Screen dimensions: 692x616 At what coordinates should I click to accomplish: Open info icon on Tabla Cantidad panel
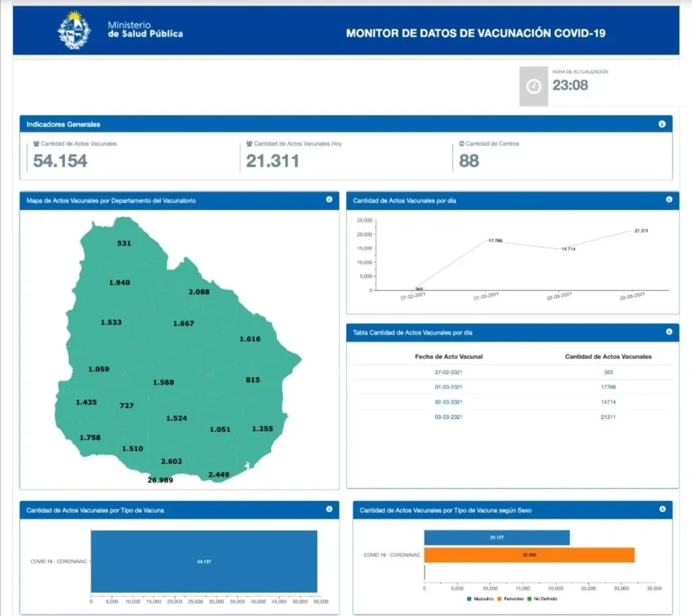coord(668,331)
